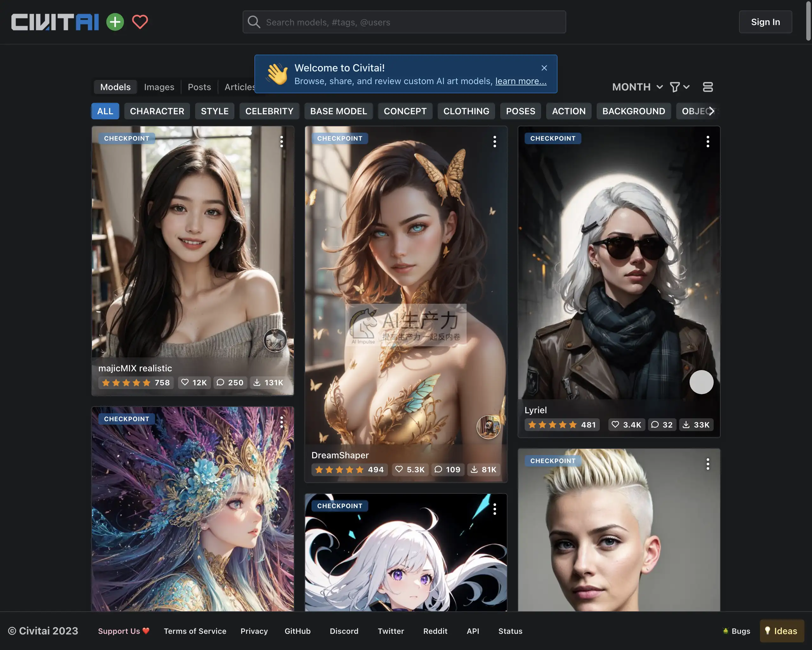
Task: Click Lyriel 481 star rating
Action: coord(562,425)
